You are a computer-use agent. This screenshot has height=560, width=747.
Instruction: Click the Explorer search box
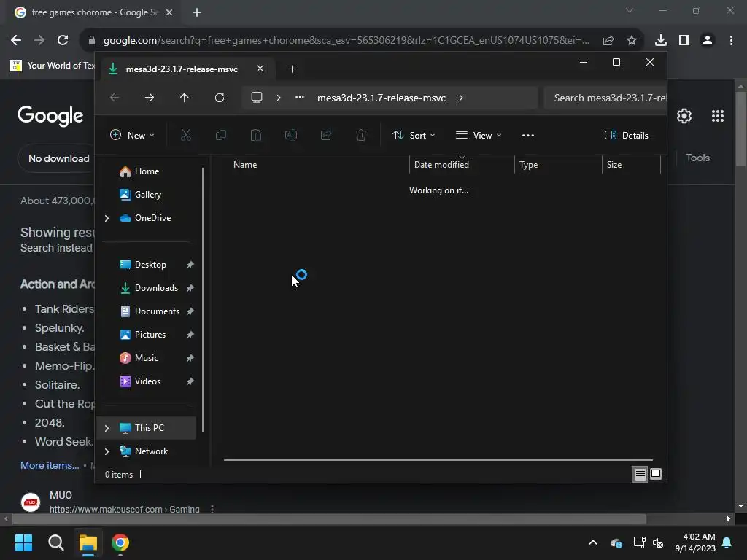coord(605,98)
